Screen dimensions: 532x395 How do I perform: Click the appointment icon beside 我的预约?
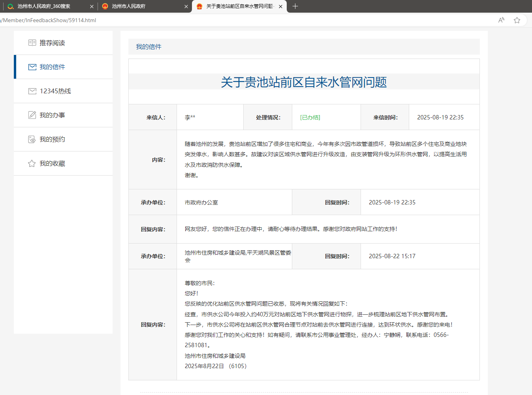click(32, 139)
